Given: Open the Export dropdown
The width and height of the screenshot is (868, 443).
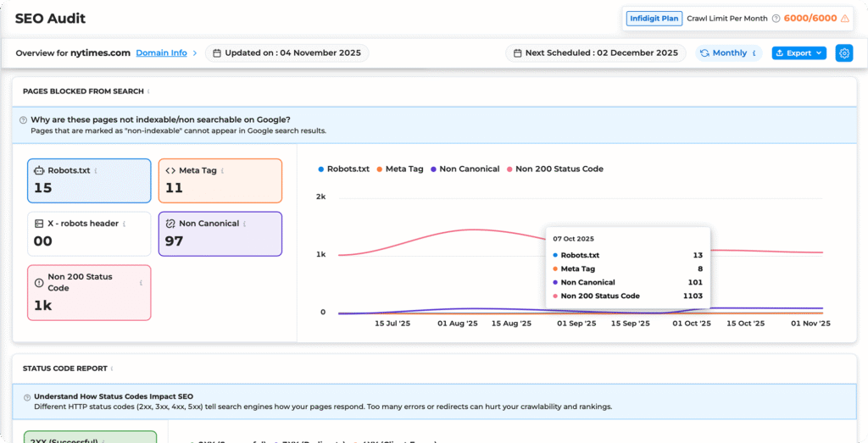Looking at the screenshot, I should click(x=798, y=53).
